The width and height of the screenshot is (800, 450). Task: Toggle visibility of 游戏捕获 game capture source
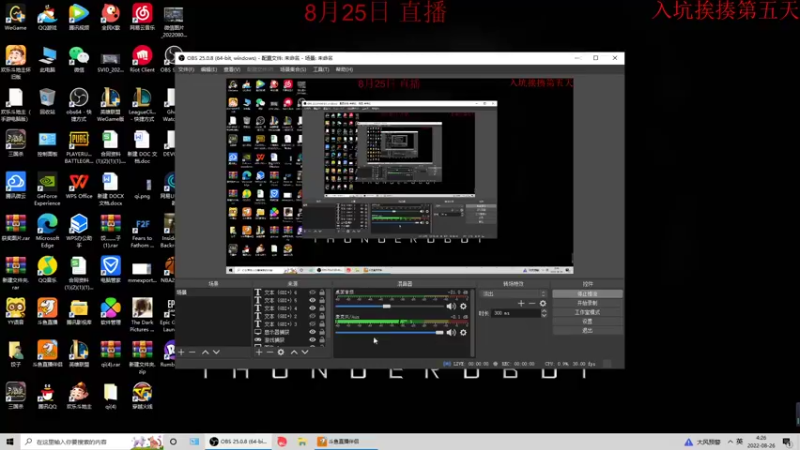312,340
